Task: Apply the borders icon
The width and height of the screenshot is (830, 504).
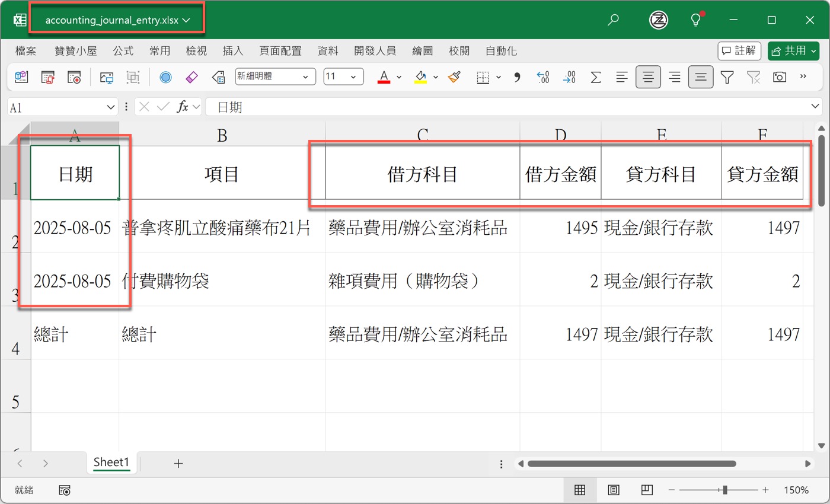Action: click(483, 76)
